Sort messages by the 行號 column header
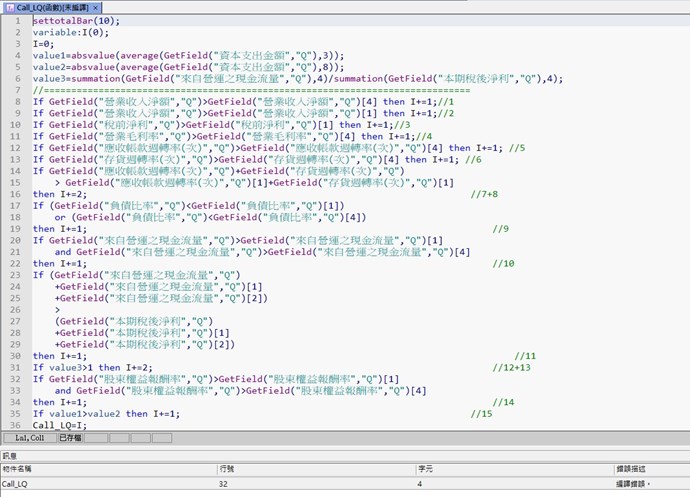 tap(227, 468)
